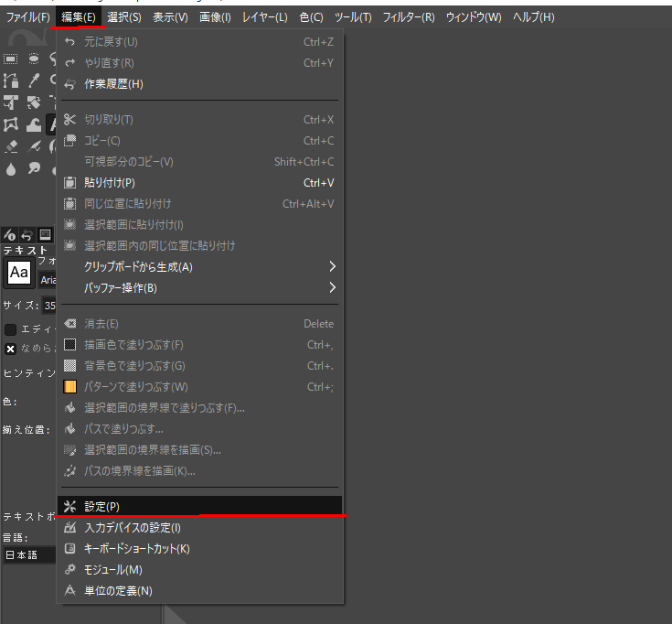
Task: Switch to the Undo History tab
Action: (27, 234)
